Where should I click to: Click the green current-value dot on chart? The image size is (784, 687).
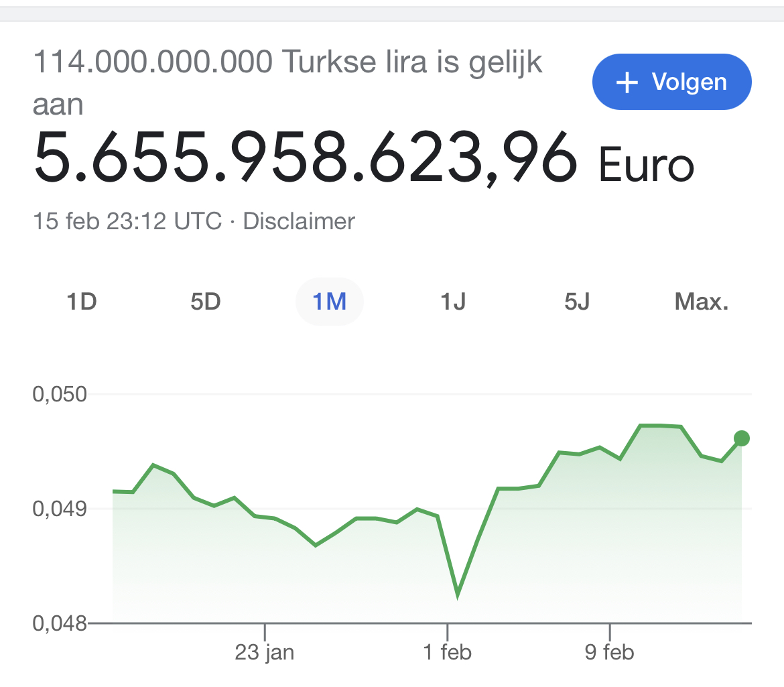tap(742, 438)
